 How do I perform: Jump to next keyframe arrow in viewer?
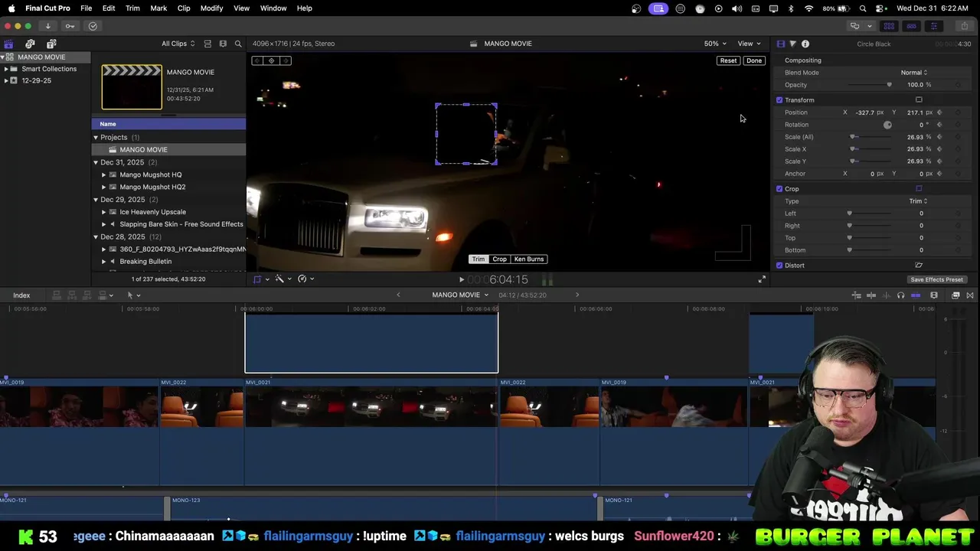[x=286, y=60]
